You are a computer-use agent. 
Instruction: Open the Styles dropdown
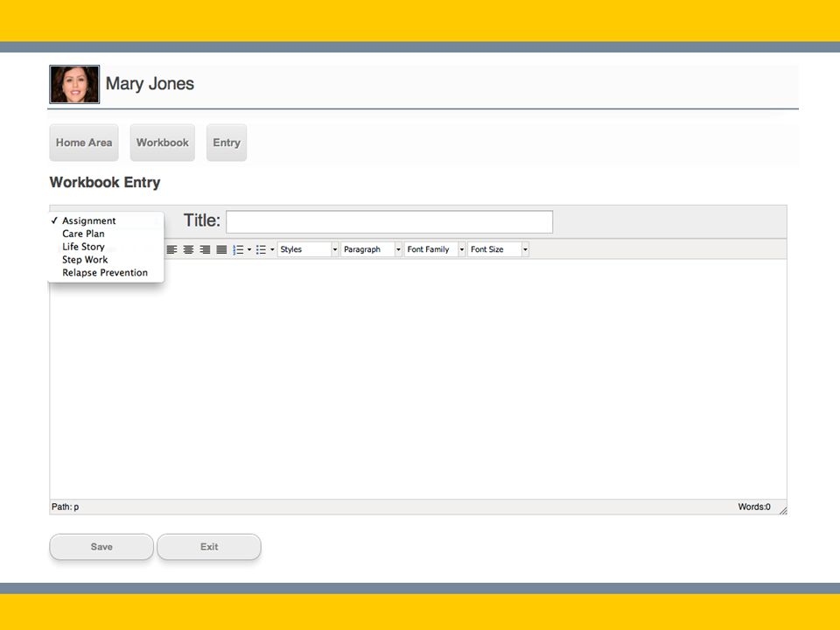[307, 249]
